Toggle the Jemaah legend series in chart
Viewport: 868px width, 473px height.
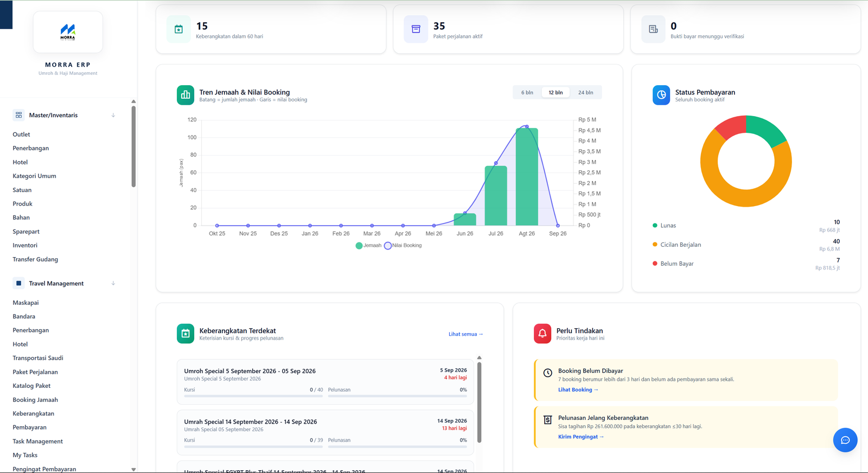coord(368,246)
